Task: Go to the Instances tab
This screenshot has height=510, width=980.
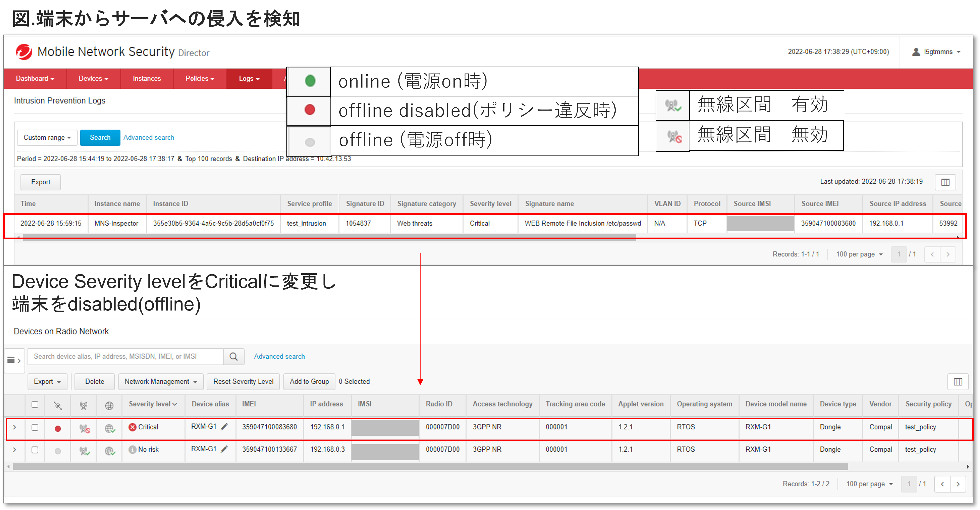Action: [x=146, y=78]
